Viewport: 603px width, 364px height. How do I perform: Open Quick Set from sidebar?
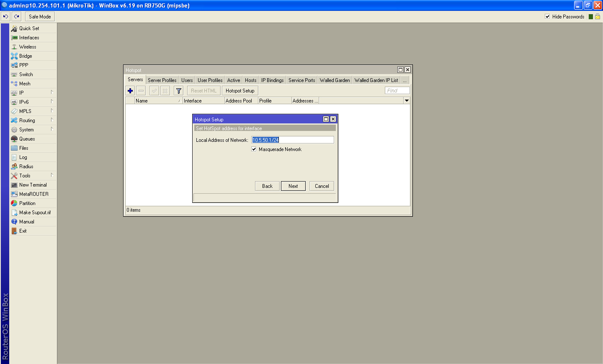coord(29,28)
